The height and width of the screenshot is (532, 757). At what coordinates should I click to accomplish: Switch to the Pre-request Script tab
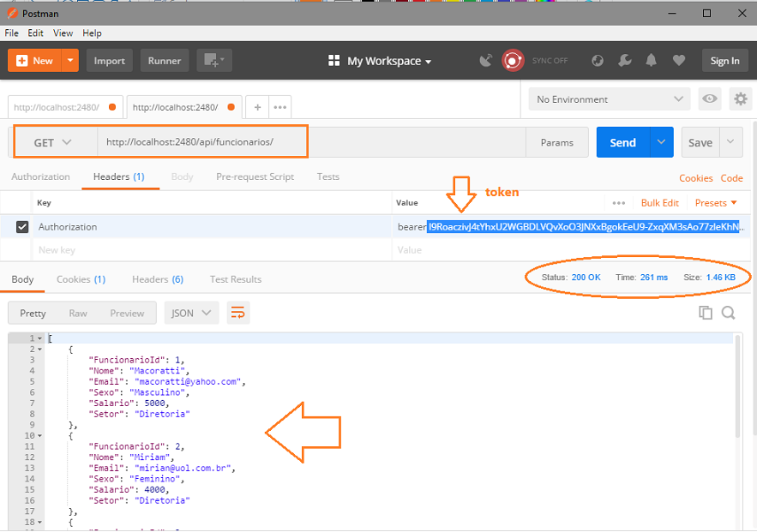coord(255,176)
